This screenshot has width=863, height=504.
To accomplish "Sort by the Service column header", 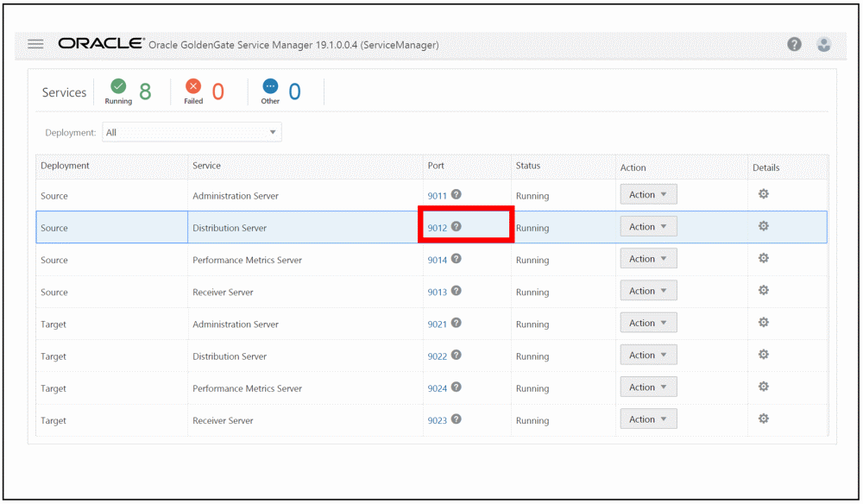I will click(207, 166).
